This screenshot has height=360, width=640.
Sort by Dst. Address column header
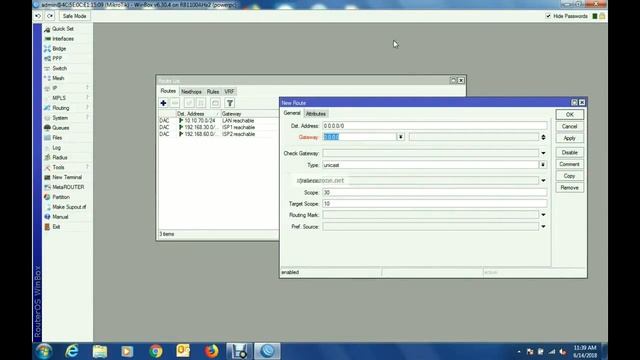coord(198,114)
